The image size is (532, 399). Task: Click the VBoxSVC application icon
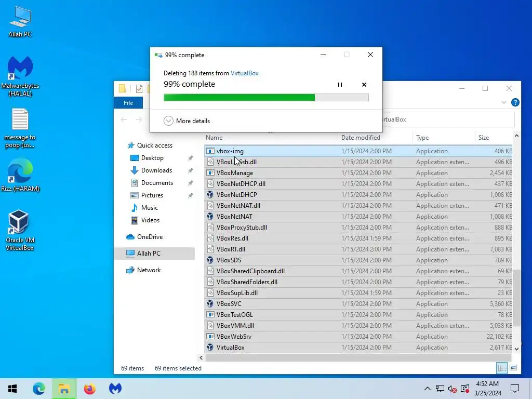click(x=210, y=303)
